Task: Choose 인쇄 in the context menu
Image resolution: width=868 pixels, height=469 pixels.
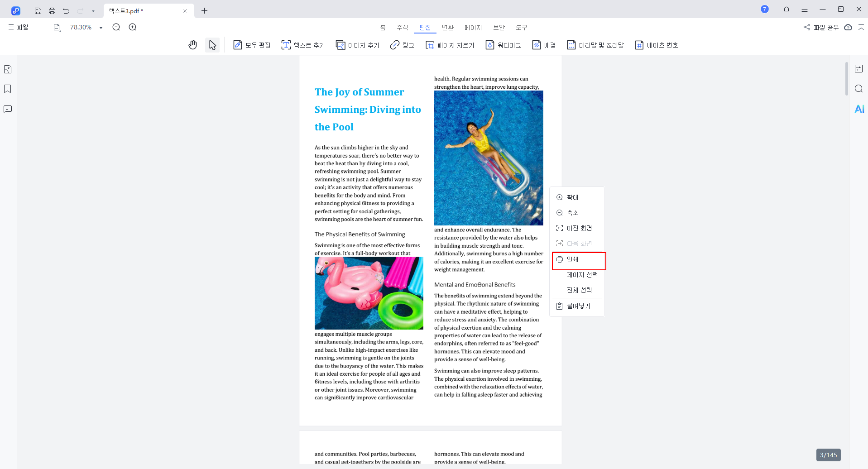Action: point(577,259)
